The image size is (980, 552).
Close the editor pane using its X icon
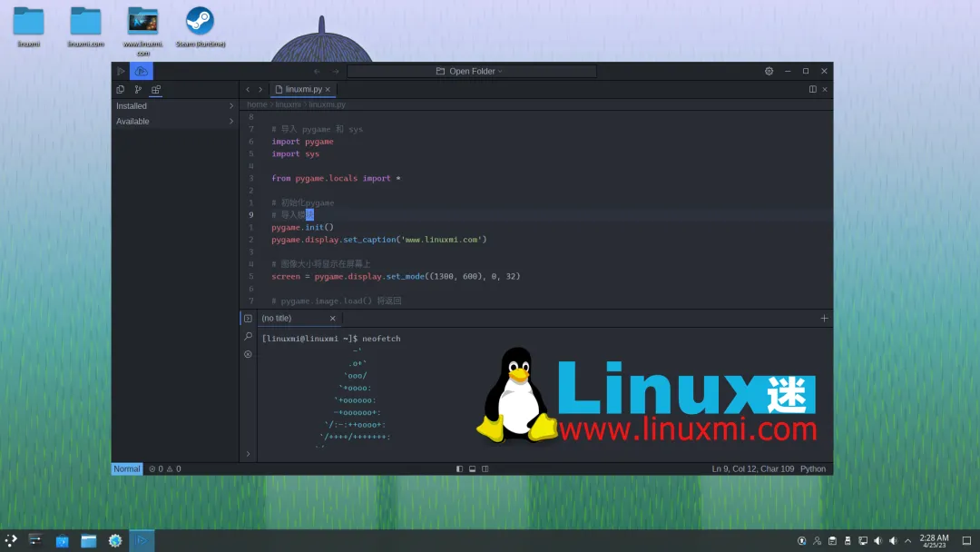825,89
